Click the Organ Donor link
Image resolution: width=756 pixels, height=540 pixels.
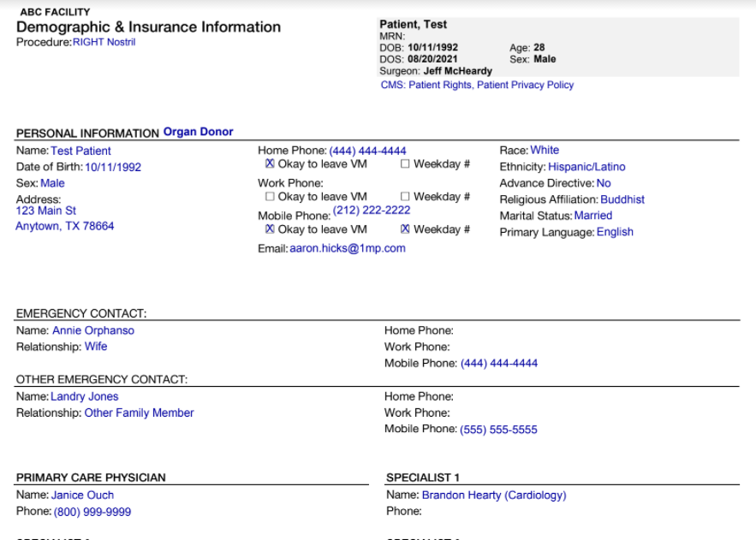tap(198, 131)
